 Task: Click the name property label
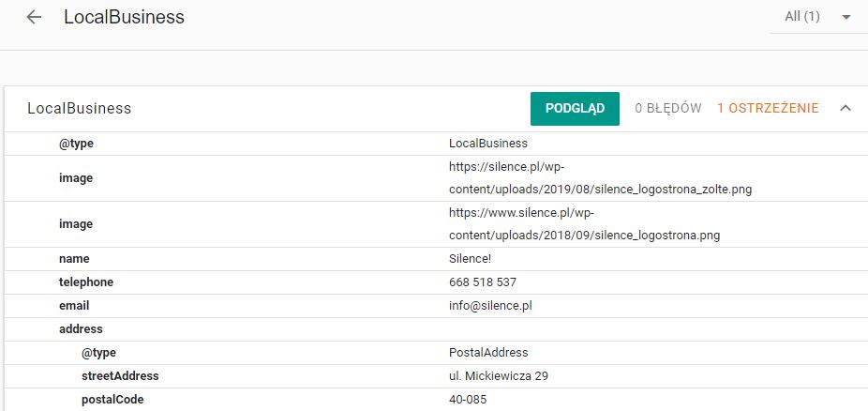(x=74, y=259)
